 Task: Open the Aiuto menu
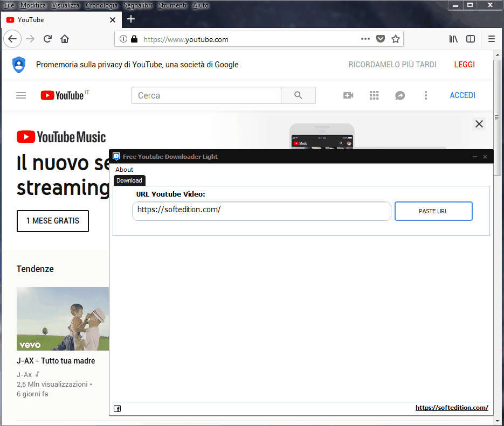point(201,5)
